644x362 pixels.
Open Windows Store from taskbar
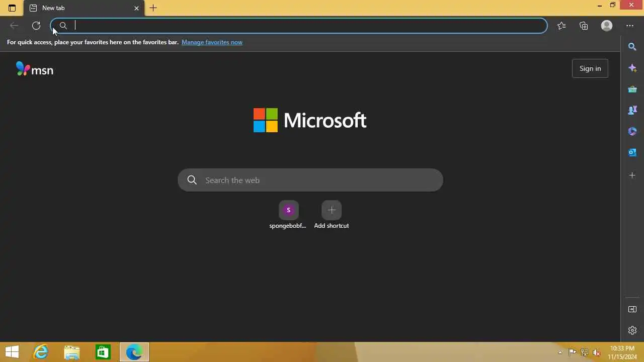coord(103,352)
